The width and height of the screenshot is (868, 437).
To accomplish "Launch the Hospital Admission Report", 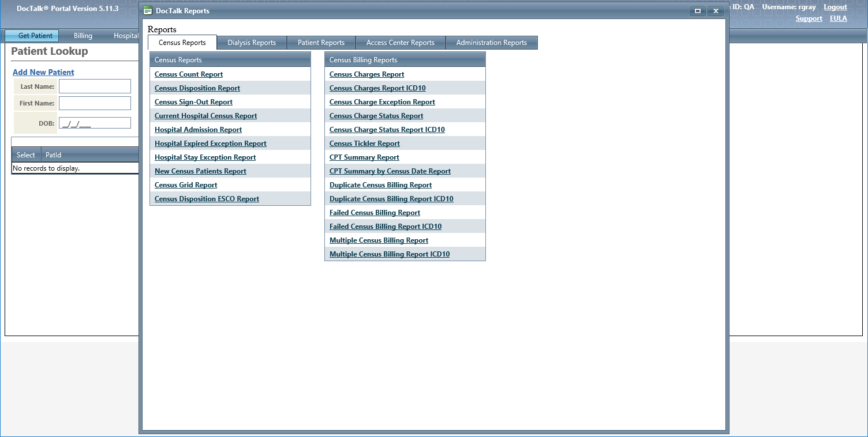I will (198, 130).
